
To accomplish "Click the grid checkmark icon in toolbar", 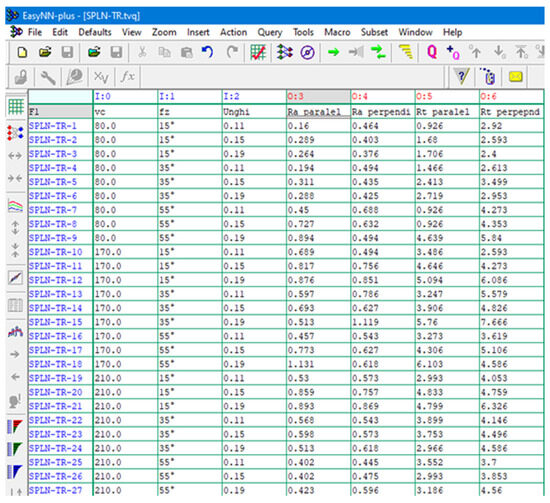I will (258, 53).
